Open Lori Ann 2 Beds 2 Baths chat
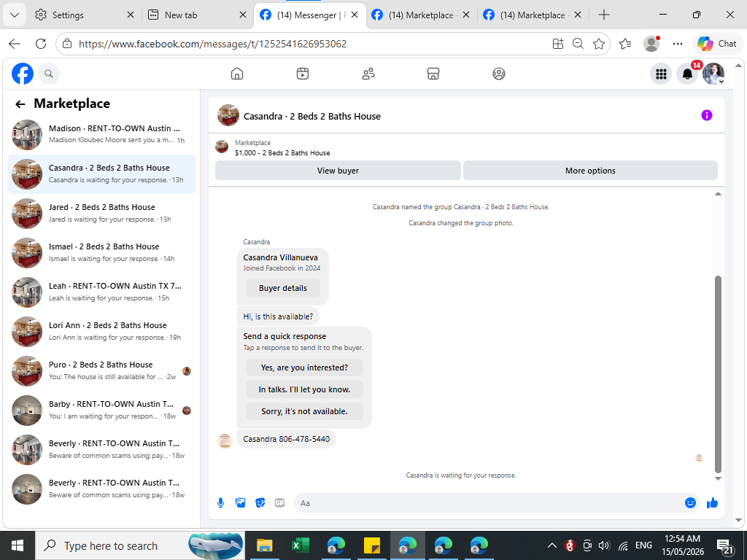Image resolution: width=747 pixels, height=560 pixels. [x=101, y=332]
